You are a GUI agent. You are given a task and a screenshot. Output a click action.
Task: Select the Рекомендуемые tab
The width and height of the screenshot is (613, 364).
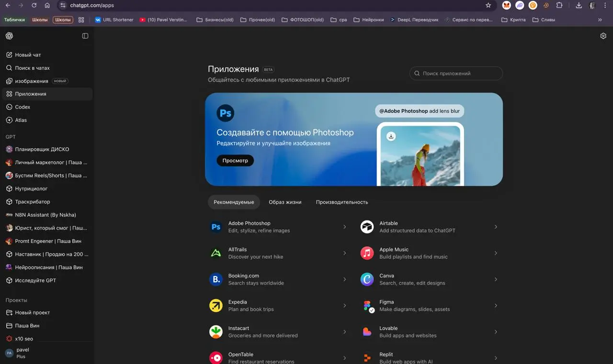pos(234,202)
